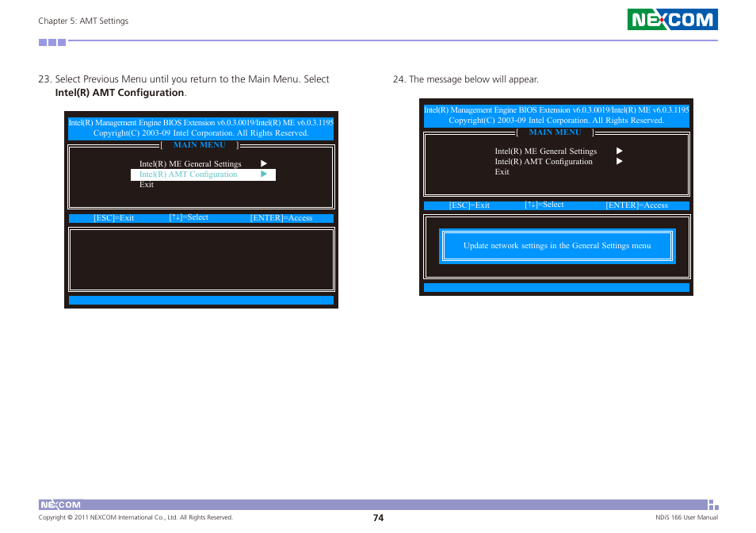The width and height of the screenshot is (756, 533).
Task: Click the NEXCOM copyright notice in footer
Action: 136,517
